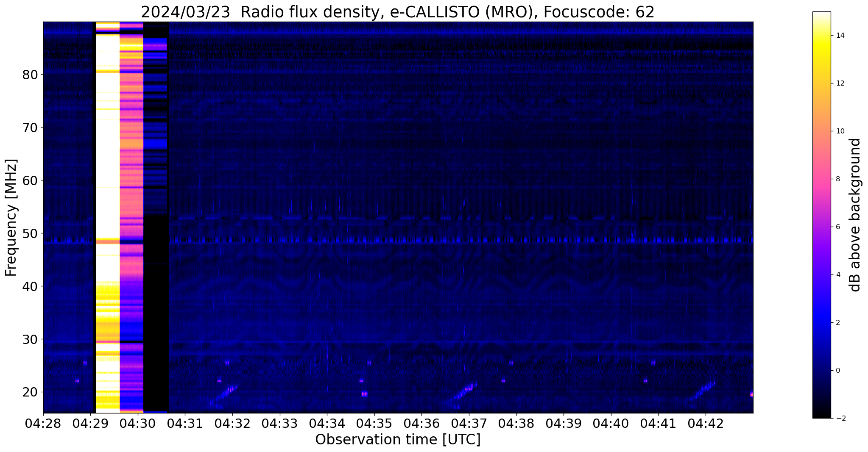Screen dimensions: 868x452
Task: Click the 04:38 time tick label
Action: pyautogui.click(x=516, y=424)
